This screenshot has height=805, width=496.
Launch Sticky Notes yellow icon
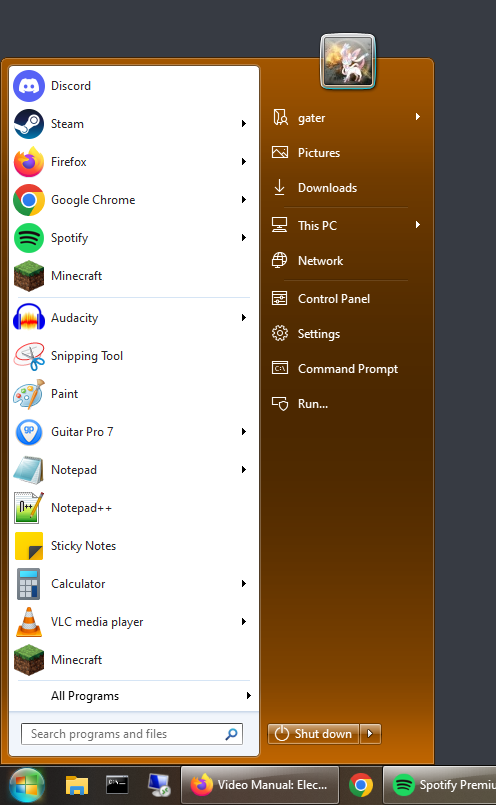click(x=29, y=546)
